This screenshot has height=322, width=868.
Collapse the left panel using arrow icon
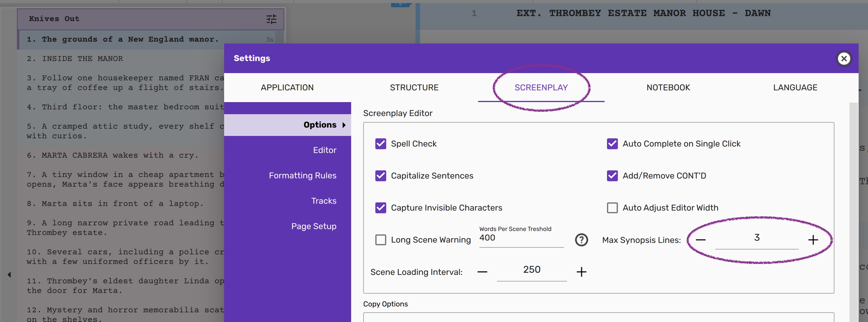(9, 275)
